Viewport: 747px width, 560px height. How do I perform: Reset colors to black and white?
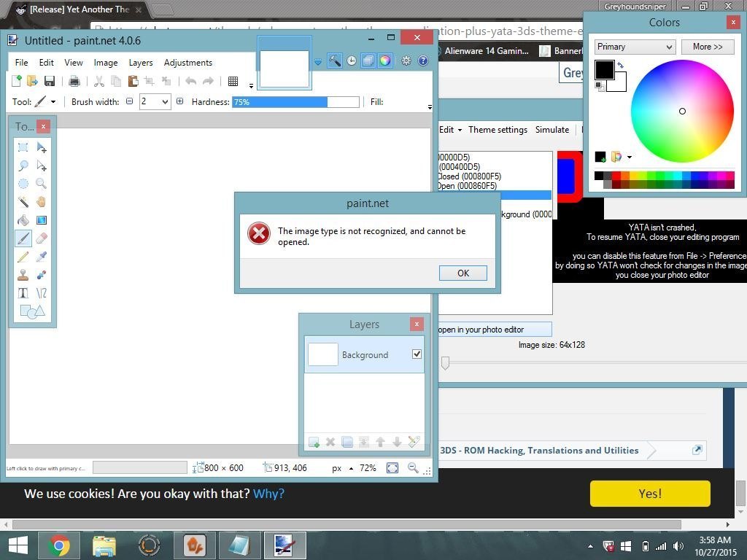coord(600,86)
